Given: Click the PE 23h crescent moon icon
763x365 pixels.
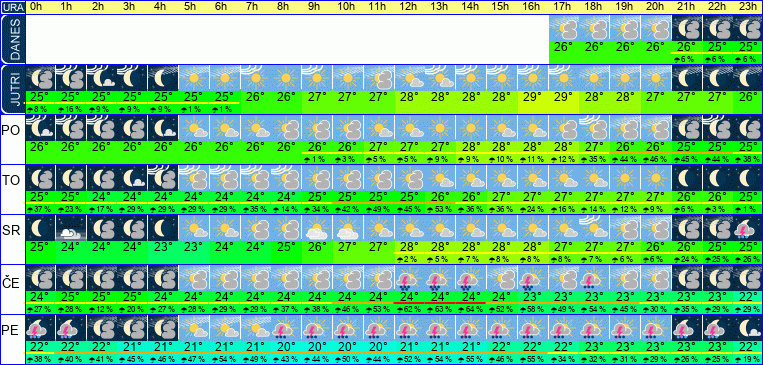Looking at the screenshot, I should click(x=747, y=328).
